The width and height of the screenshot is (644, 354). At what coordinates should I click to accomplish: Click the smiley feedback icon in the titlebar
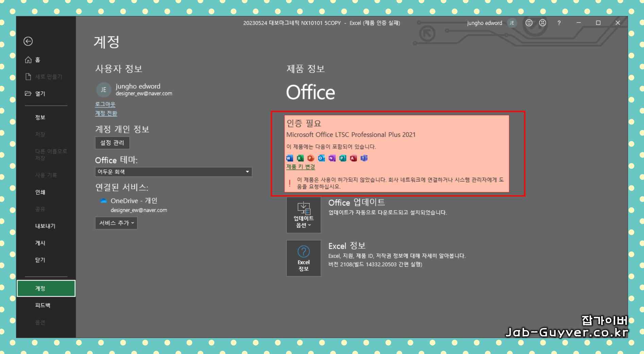click(x=528, y=23)
